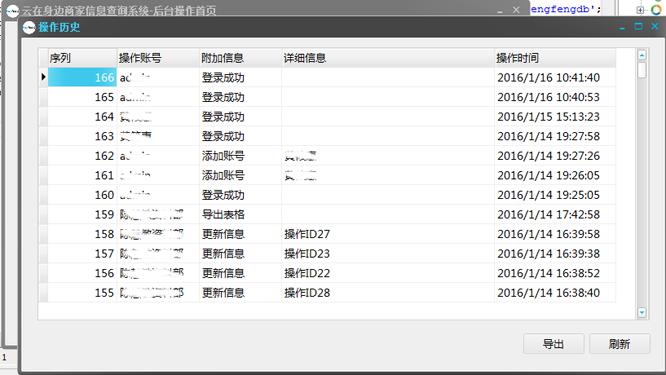Select cell with sequence number 160
This screenshot has width=666, height=375.
82,195
